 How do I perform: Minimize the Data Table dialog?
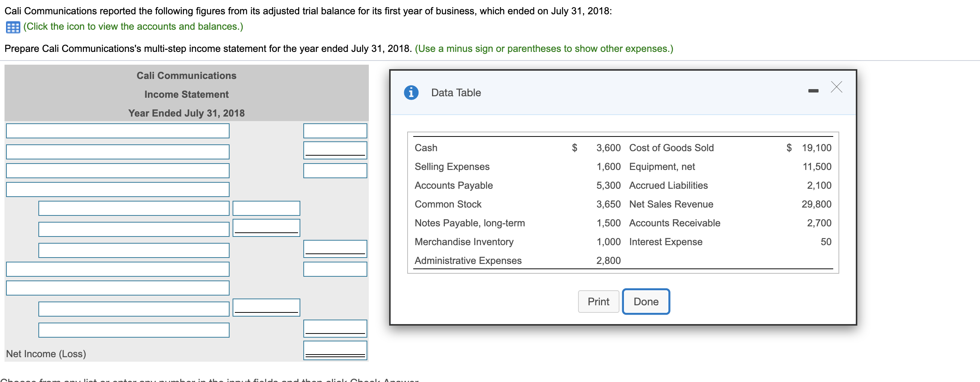[813, 91]
